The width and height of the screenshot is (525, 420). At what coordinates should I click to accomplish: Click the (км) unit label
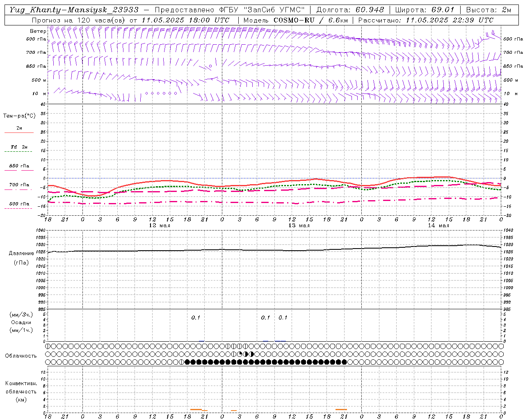tap(21, 399)
